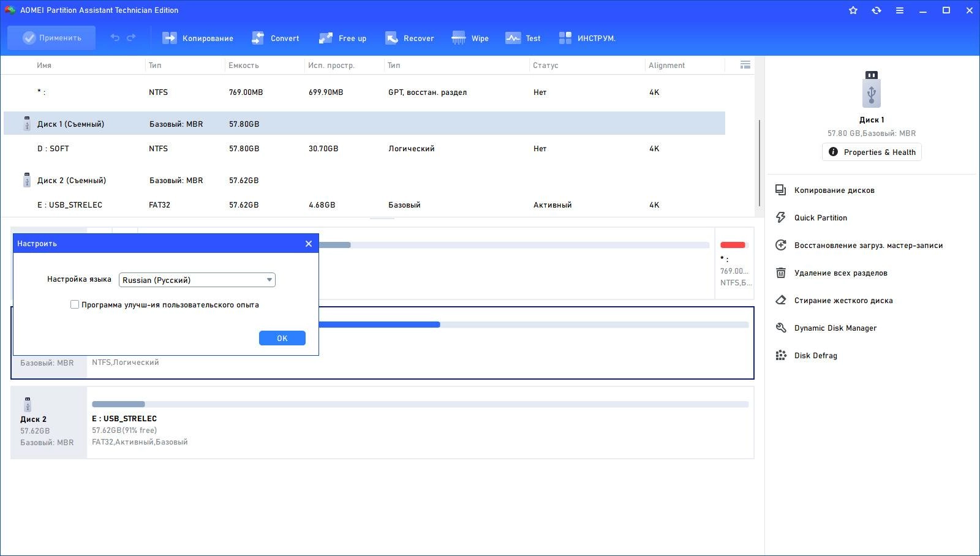
Task: Open the Recover toolbar menu
Action: [x=409, y=38]
